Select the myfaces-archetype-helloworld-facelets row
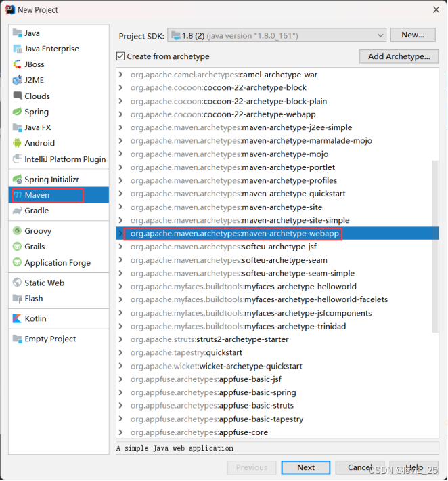The width and height of the screenshot is (448, 481). coord(277,299)
